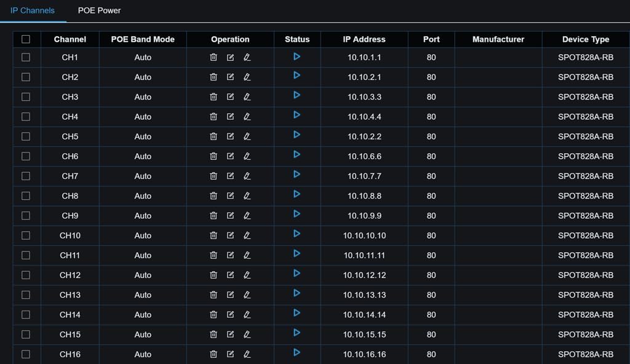
Task: Start CH14 preview from Status column
Action: 297,313
